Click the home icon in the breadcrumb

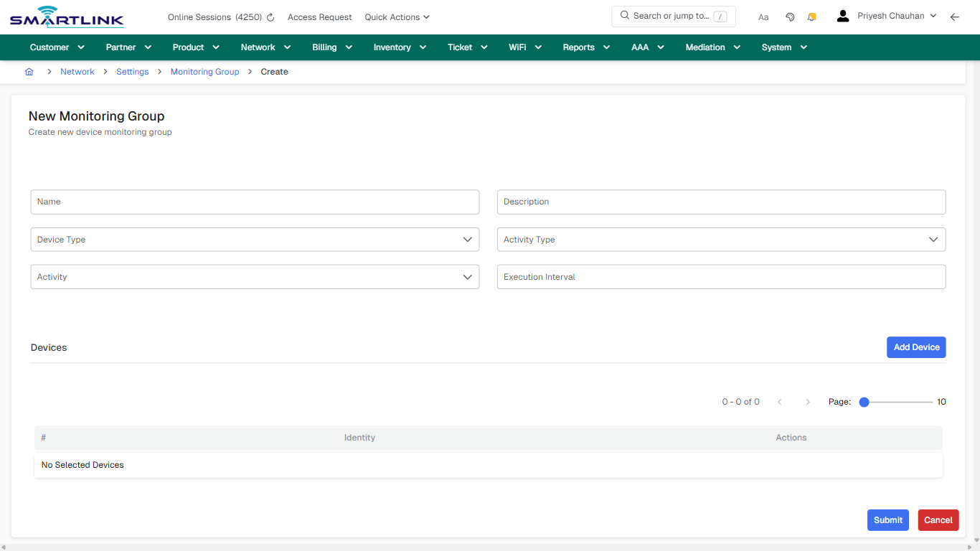(29, 72)
